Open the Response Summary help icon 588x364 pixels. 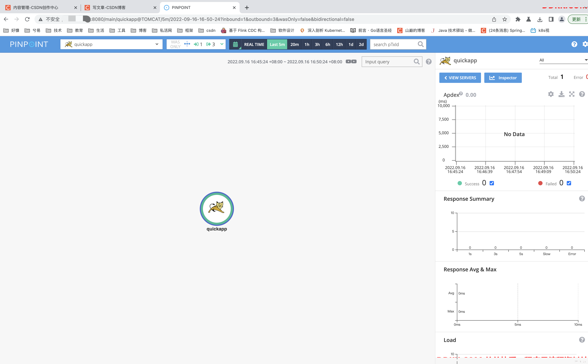(x=582, y=199)
